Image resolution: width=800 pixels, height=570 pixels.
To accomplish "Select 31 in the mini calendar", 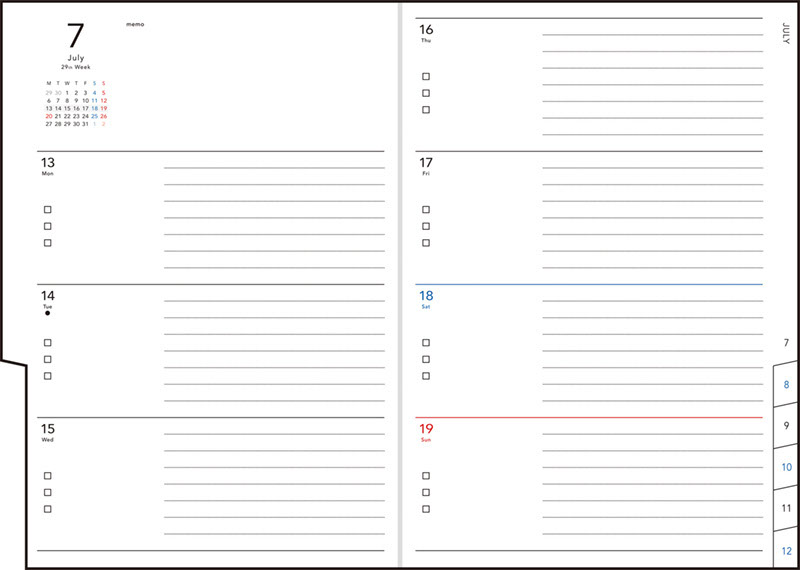I will coord(85,124).
